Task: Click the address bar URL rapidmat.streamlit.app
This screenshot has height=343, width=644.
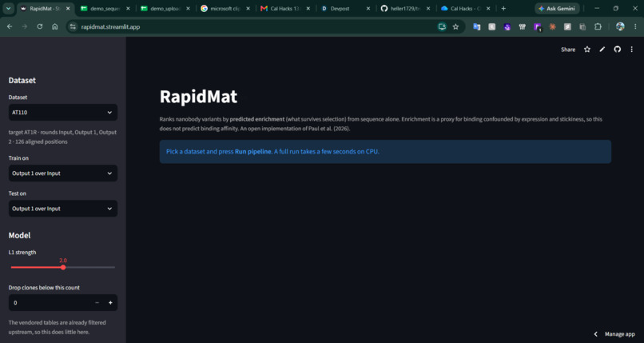Action: 110,26
